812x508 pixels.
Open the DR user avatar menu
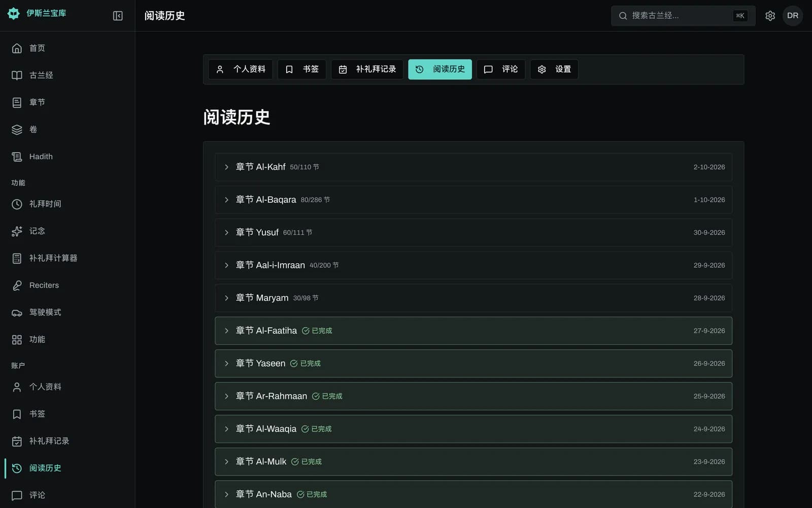(x=792, y=16)
